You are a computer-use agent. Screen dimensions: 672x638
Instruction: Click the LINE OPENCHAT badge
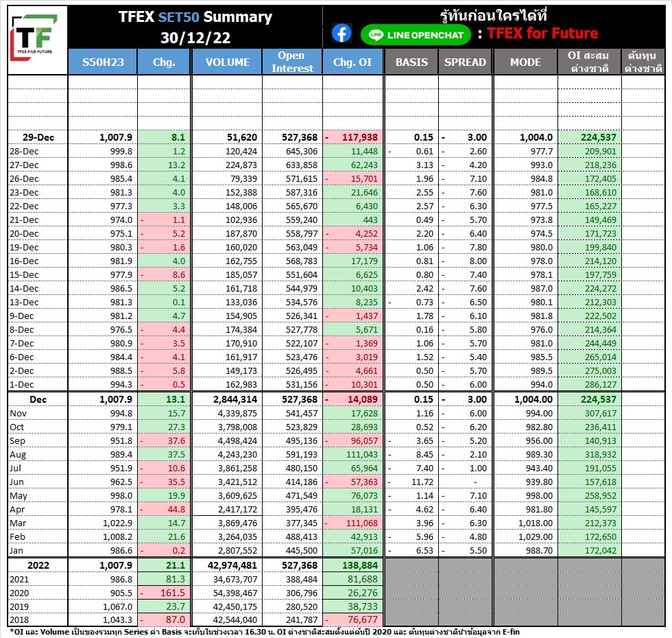(x=416, y=35)
